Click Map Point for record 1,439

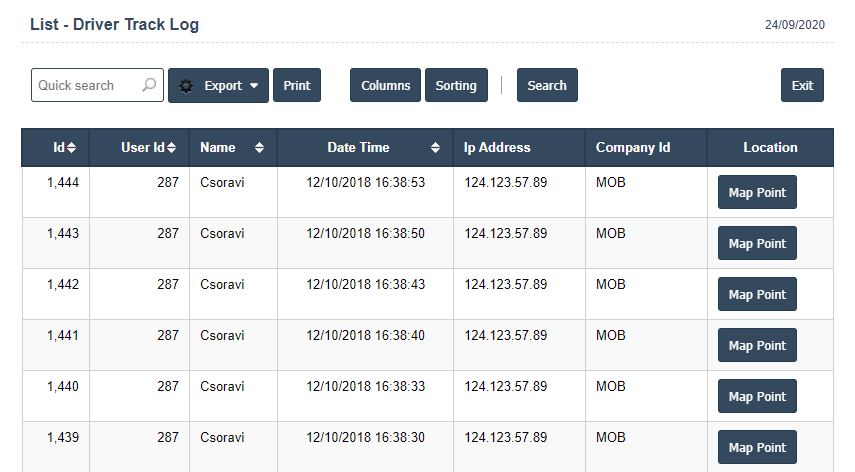tap(757, 447)
